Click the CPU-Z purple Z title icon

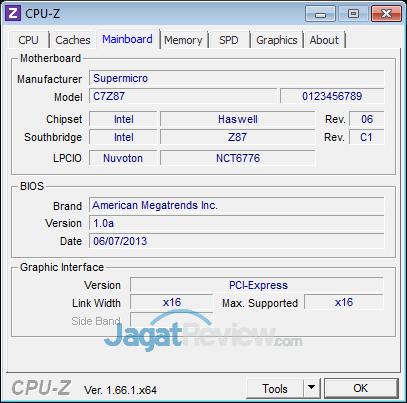13,14
